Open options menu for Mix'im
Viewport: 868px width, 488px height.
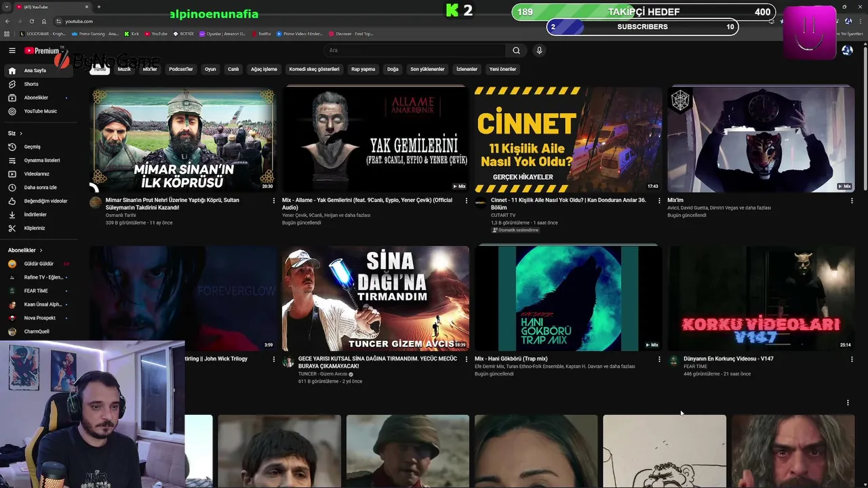[x=852, y=201]
